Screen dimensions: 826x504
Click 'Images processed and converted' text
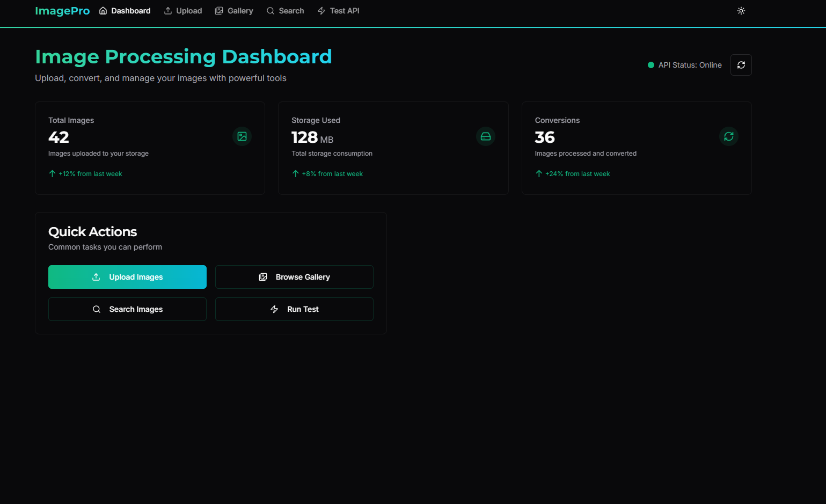586,154
